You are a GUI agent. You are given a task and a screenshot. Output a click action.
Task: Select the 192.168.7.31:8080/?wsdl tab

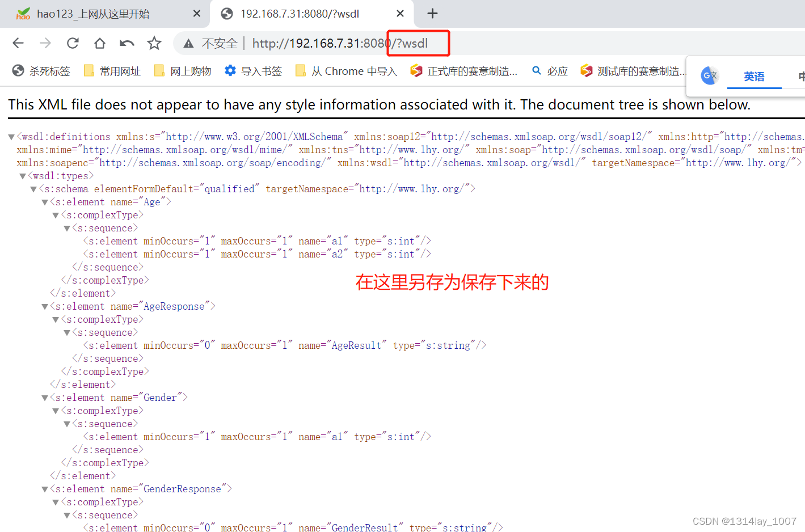tap(311, 14)
